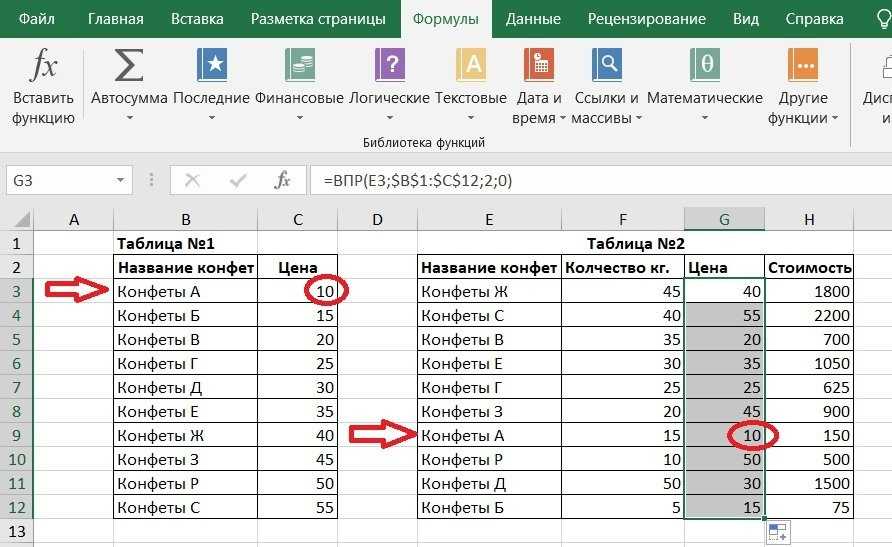This screenshot has height=547, width=892.
Task: Select the 'Конфеты Ж' cell in Table 2
Action: point(489,292)
